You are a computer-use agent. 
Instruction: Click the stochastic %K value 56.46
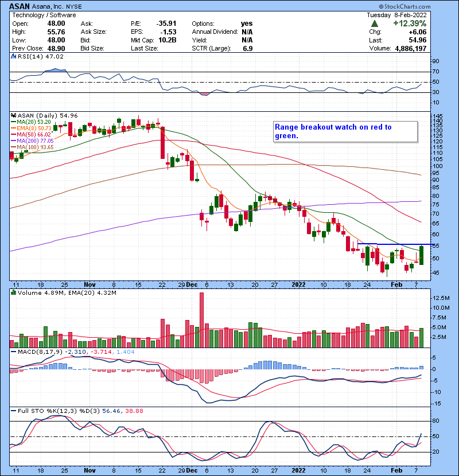(x=111, y=411)
